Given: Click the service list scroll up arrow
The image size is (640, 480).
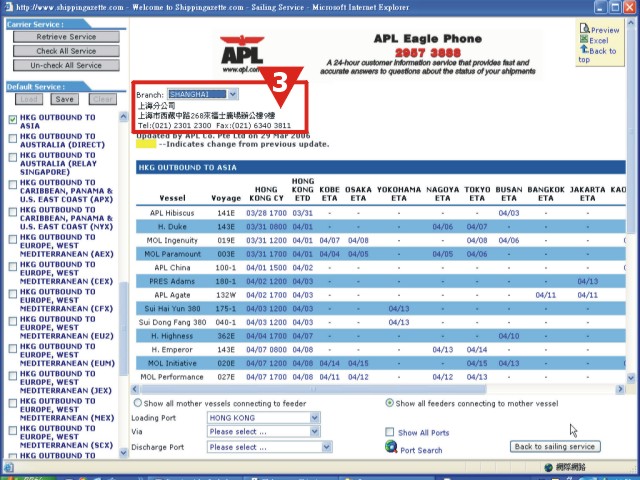Looking at the screenshot, I should coord(123,116).
